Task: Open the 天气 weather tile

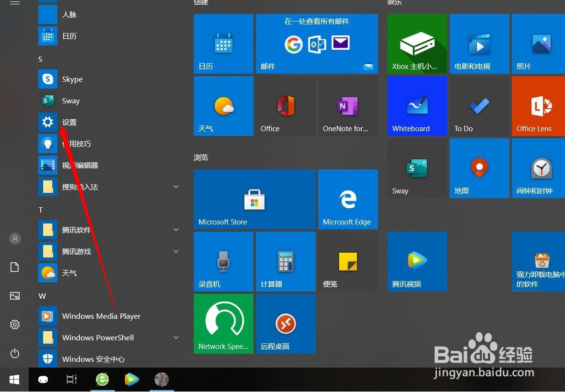Action: click(x=223, y=106)
